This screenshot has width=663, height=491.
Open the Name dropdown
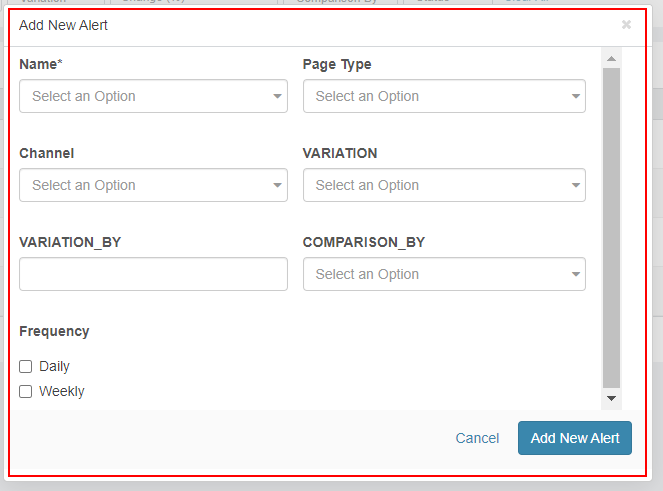pyautogui.click(x=153, y=96)
